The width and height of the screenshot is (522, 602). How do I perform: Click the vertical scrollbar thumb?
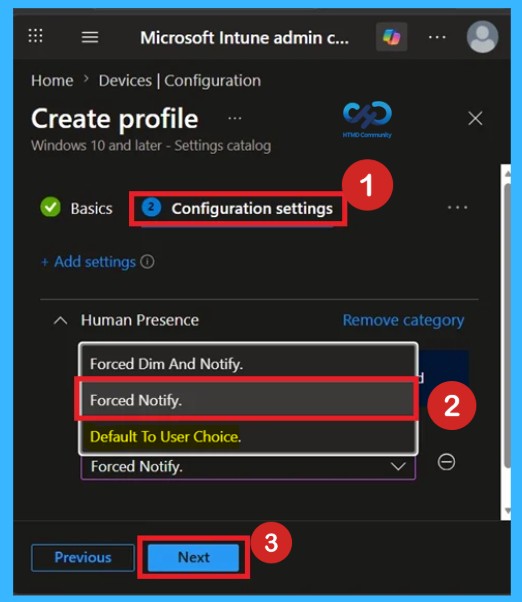[x=507, y=326]
